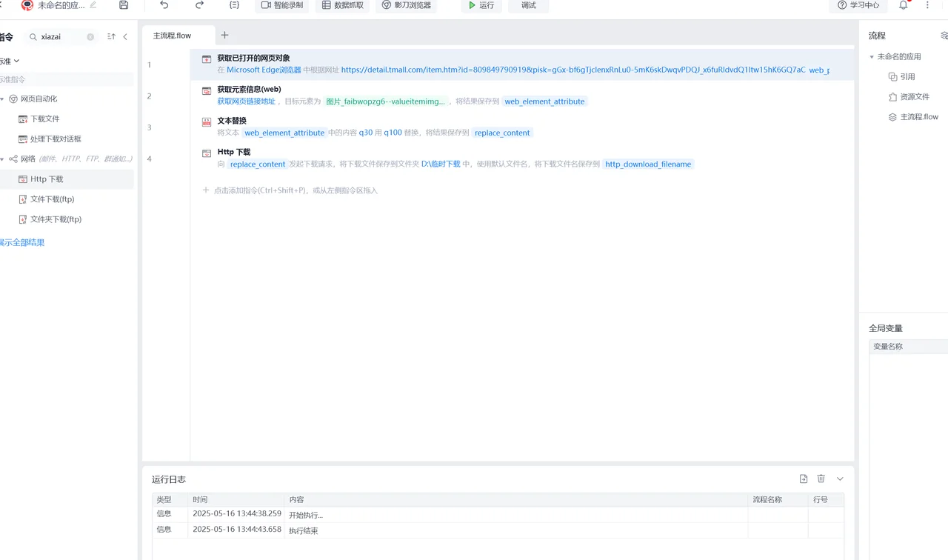Start 智能录制 recording

point(282,5)
